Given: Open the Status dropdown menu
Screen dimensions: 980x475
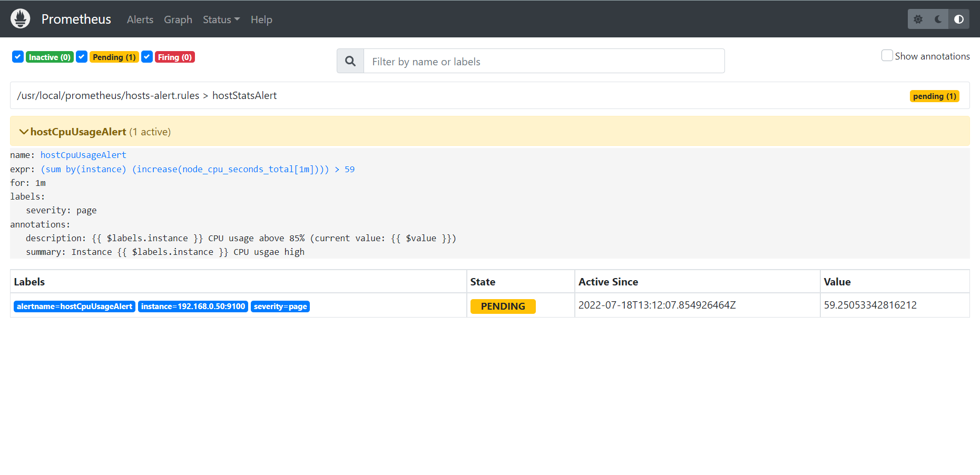Looking at the screenshot, I should tap(221, 19).
